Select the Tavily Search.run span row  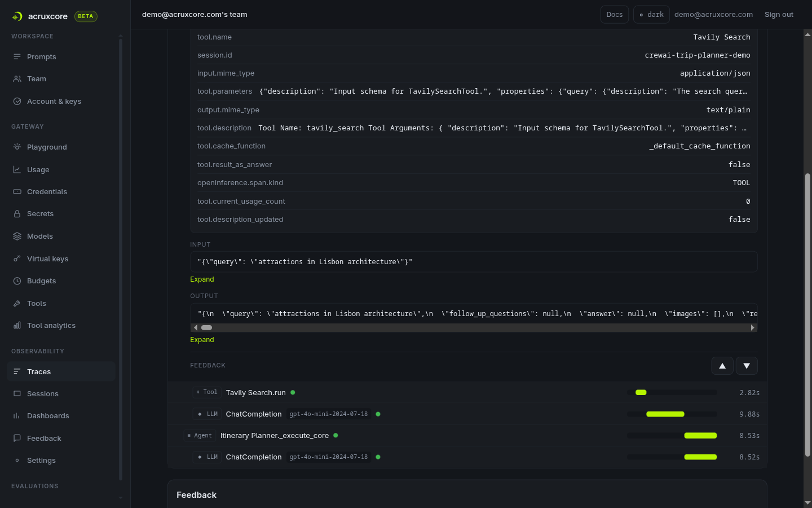tap(467, 392)
